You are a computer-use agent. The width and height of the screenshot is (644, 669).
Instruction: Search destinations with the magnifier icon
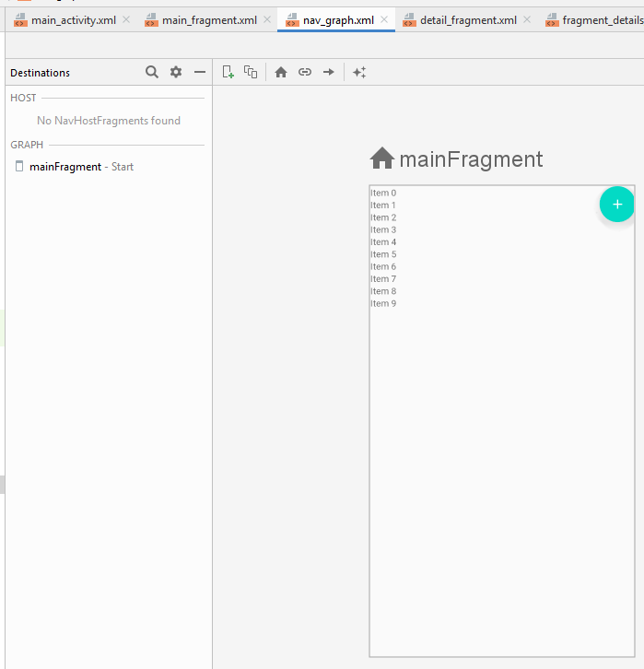coord(152,72)
